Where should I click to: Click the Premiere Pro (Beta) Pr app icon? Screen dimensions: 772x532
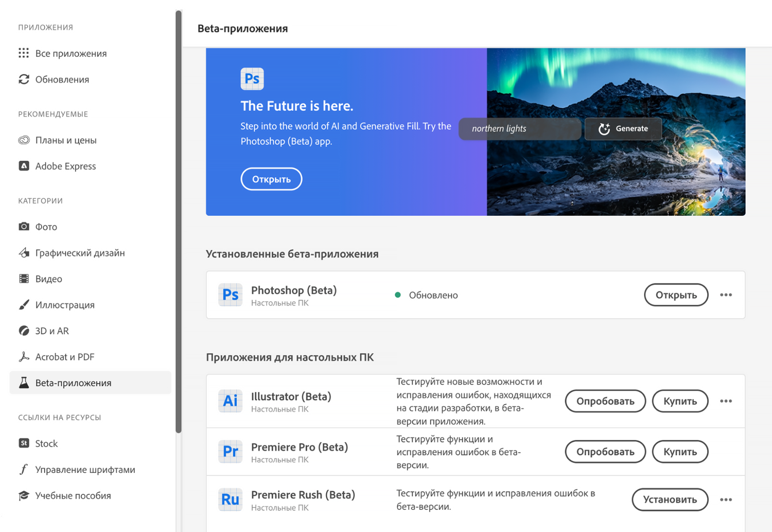tap(230, 451)
